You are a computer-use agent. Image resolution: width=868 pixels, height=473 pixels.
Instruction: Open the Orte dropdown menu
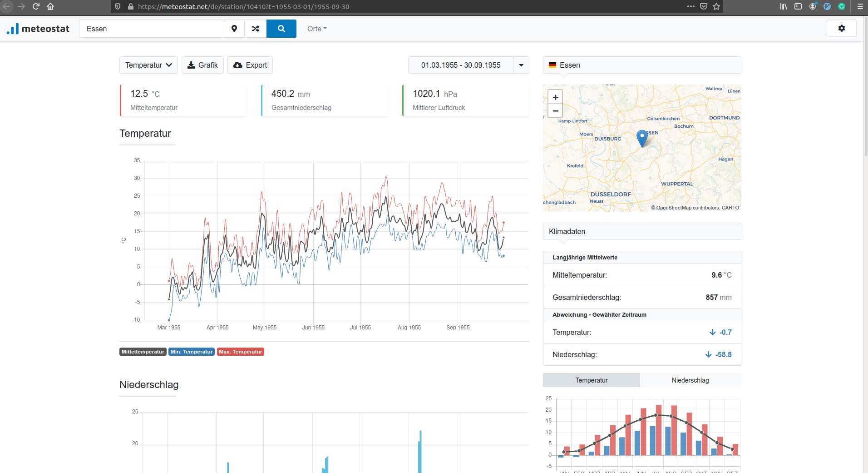click(x=316, y=29)
